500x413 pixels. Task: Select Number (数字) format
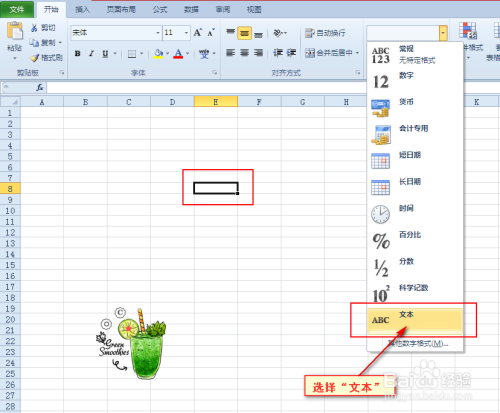pyautogui.click(x=415, y=81)
